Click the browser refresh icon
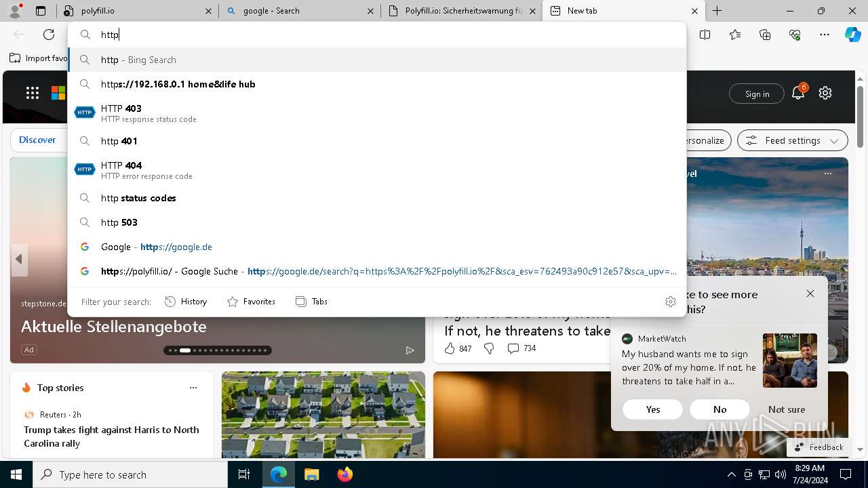The height and width of the screenshot is (488, 868). click(49, 35)
